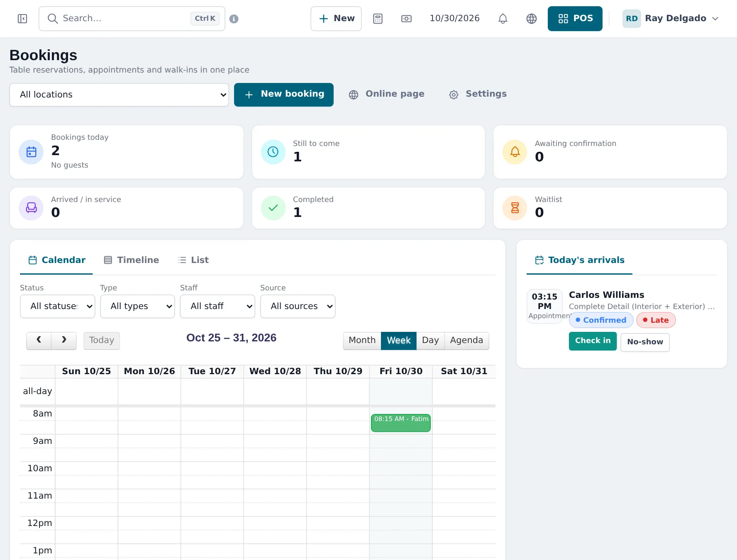This screenshot has height=560, width=737.
Task: Select the Month calendar view
Action: (x=362, y=341)
